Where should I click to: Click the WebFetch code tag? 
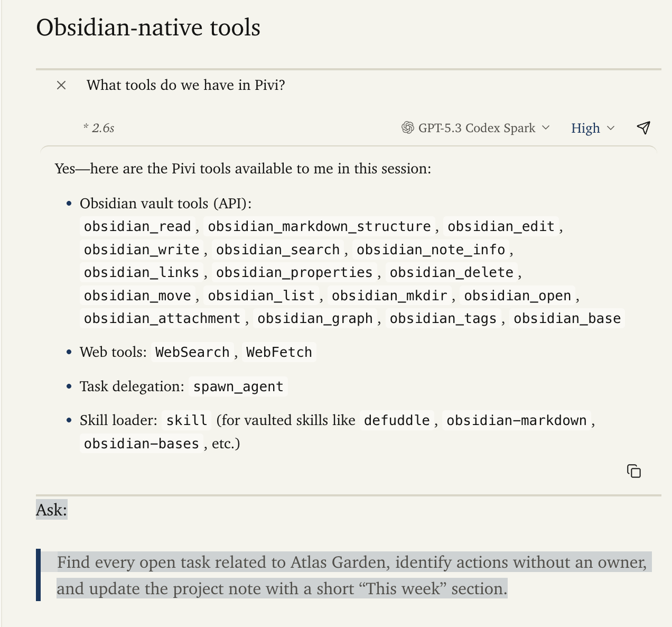coord(279,352)
